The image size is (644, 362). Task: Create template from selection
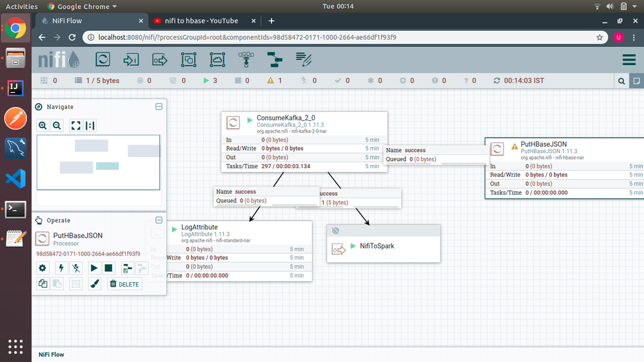tap(128, 268)
